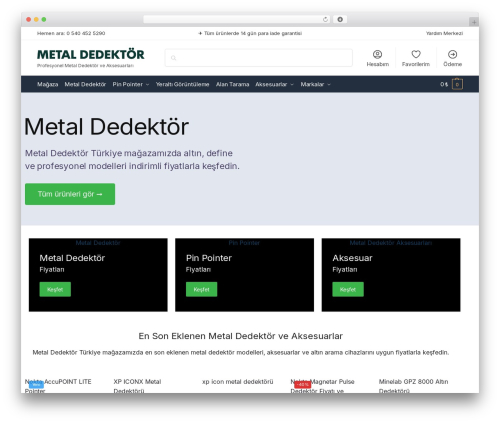Image resolution: width=500 pixels, height=423 pixels.
Task: Go to Ödeme checkout arrow icon
Action: pyautogui.click(x=452, y=54)
